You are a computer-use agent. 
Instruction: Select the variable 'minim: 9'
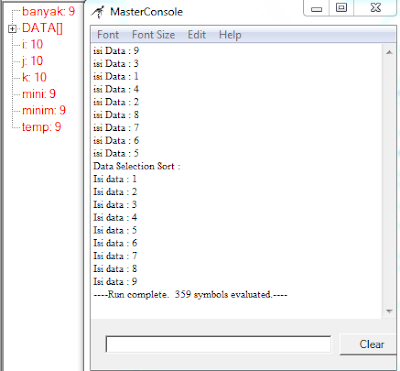[44, 110]
